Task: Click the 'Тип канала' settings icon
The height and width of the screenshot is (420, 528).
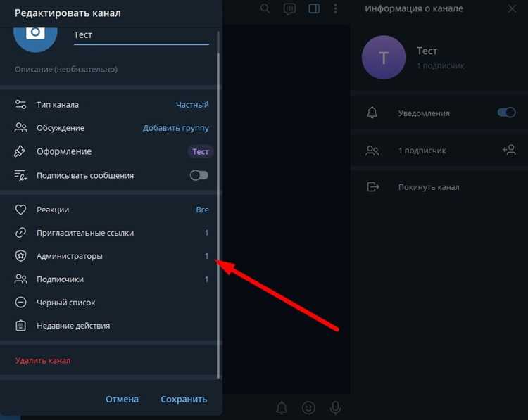Action: pos(20,105)
